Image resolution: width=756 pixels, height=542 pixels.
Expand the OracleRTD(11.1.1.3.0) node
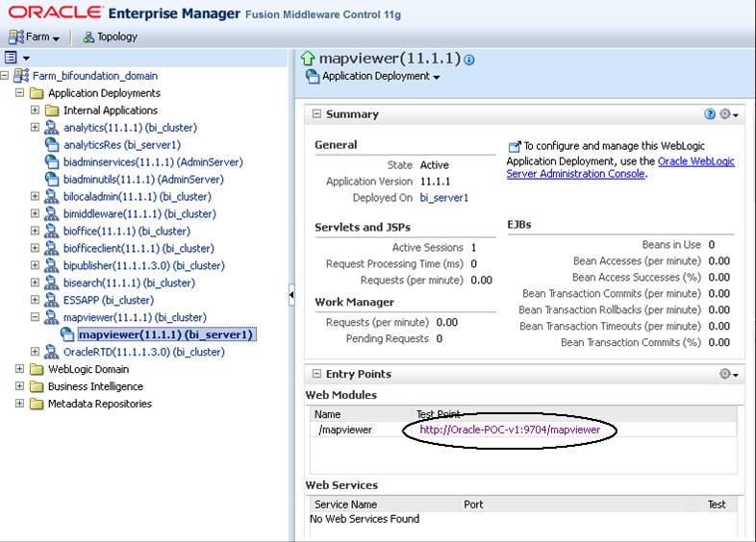click(x=35, y=351)
